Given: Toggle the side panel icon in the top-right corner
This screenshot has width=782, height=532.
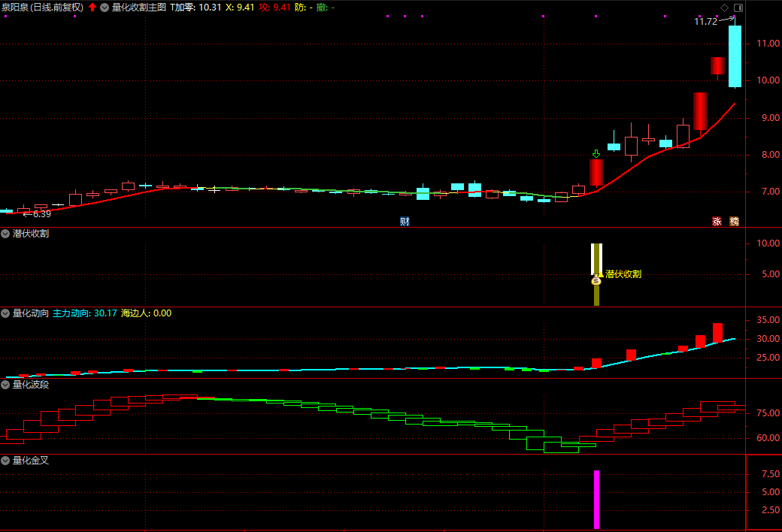Looking at the screenshot, I should [x=738, y=8].
